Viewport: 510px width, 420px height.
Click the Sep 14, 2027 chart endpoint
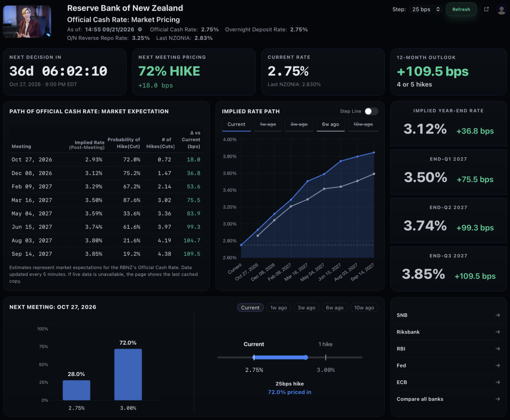pyautogui.click(x=374, y=152)
